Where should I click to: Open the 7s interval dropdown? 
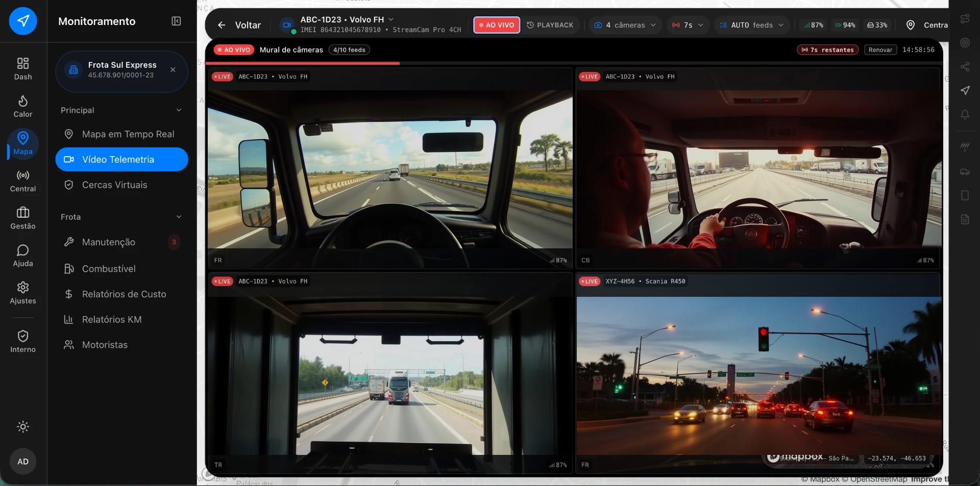tap(688, 25)
